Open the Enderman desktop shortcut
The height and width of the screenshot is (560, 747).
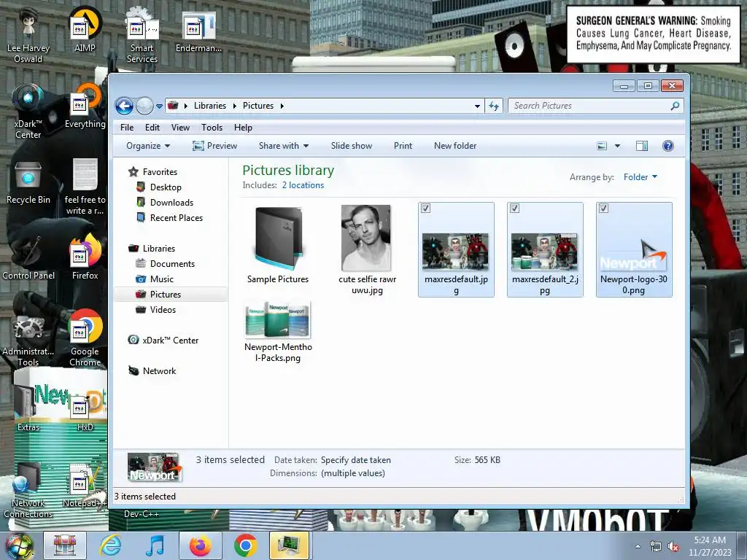point(198,31)
